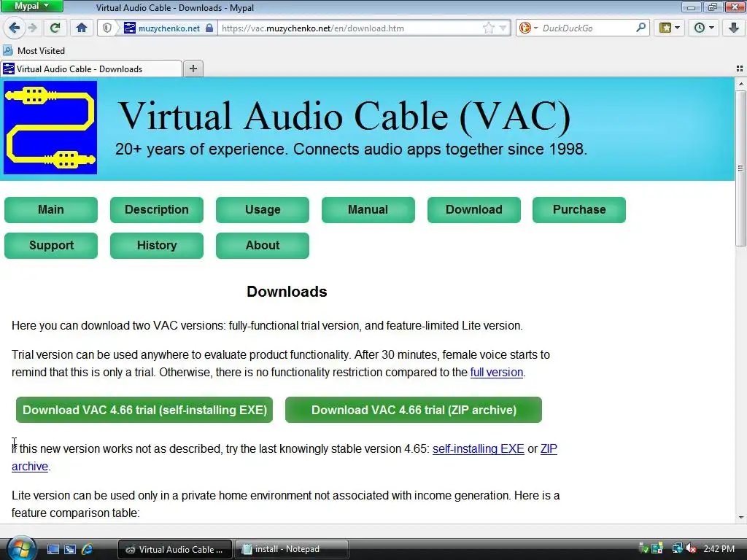The image size is (747, 560).
Task: Open the Most Visited bookmarks folder
Action: 34,50
